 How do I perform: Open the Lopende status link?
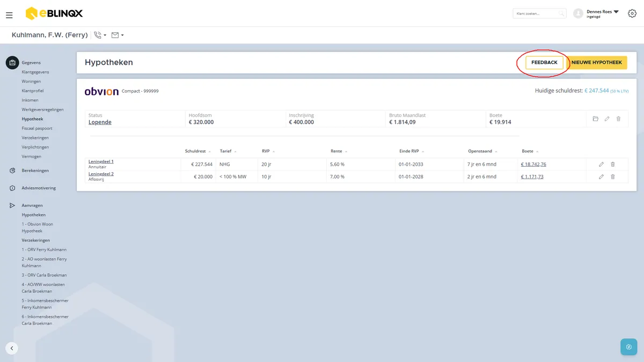100,122
